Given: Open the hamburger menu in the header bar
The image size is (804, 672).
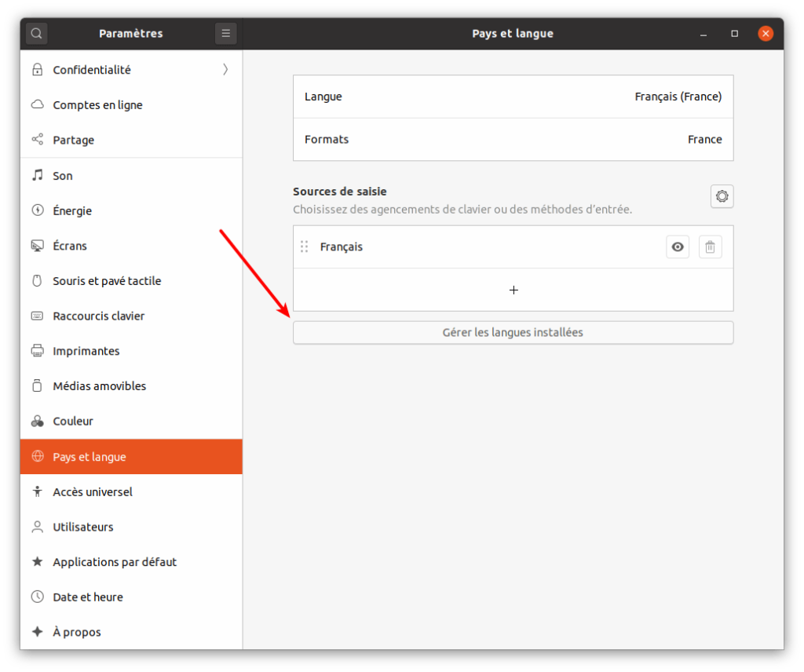Looking at the screenshot, I should (225, 33).
